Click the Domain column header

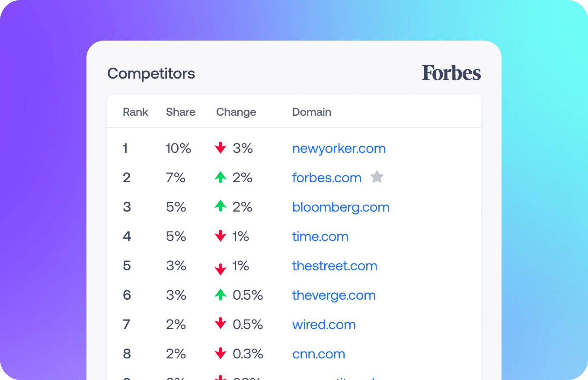tap(312, 111)
